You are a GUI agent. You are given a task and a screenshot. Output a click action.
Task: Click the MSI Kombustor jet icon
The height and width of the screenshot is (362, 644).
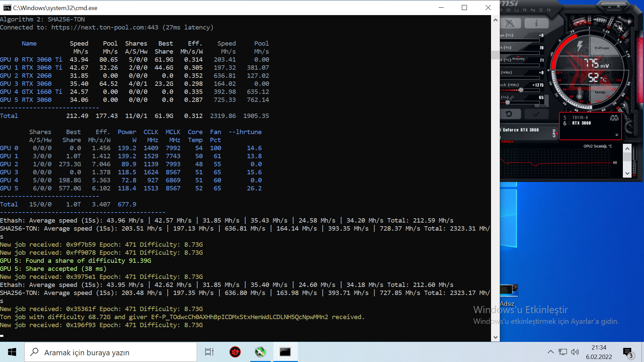pos(510,23)
